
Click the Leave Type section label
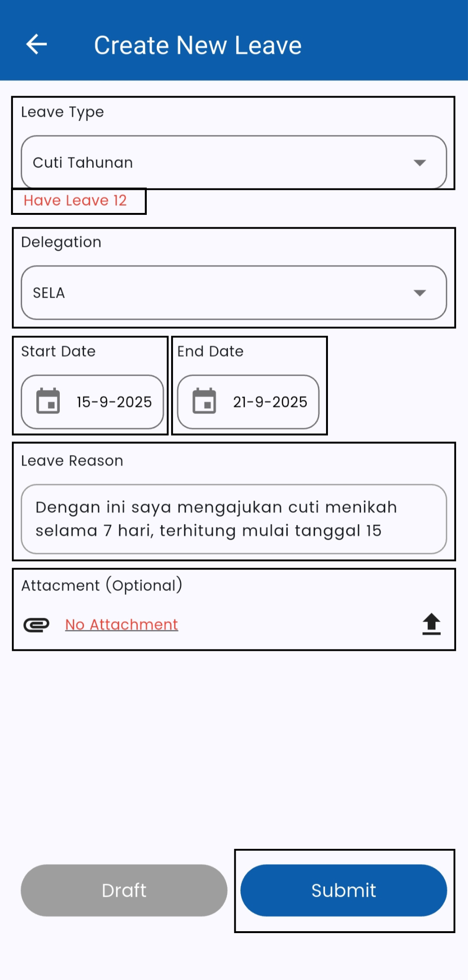(x=62, y=112)
